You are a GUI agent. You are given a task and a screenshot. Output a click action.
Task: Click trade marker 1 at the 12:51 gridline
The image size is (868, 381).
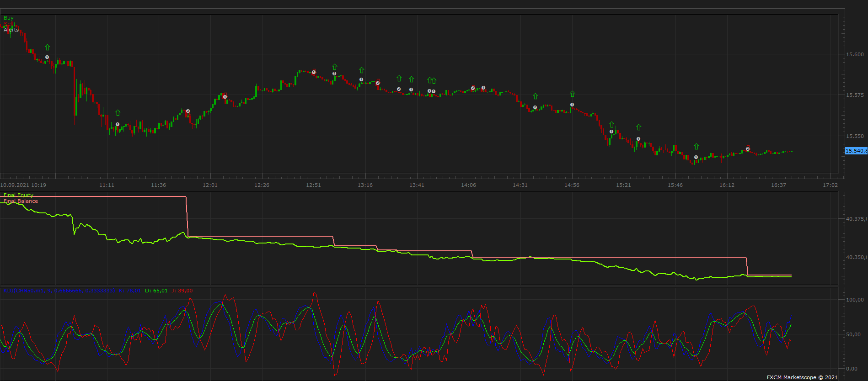pos(314,72)
